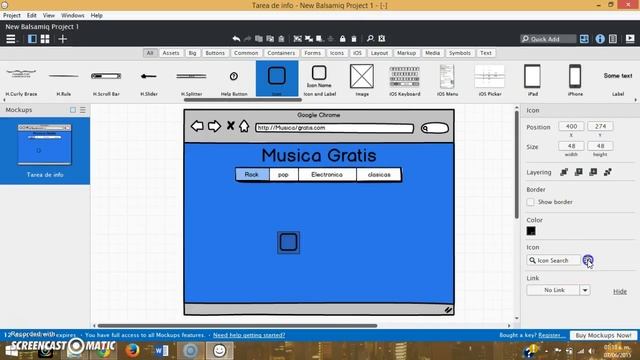This screenshot has width=640, height=360.
Task: Open the hamburger main menu
Action: tap(11, 39)
